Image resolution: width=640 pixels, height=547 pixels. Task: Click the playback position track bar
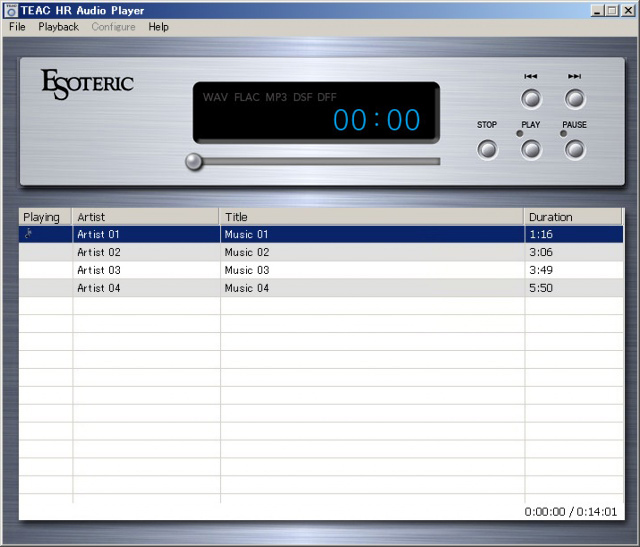tap(316, 162)
